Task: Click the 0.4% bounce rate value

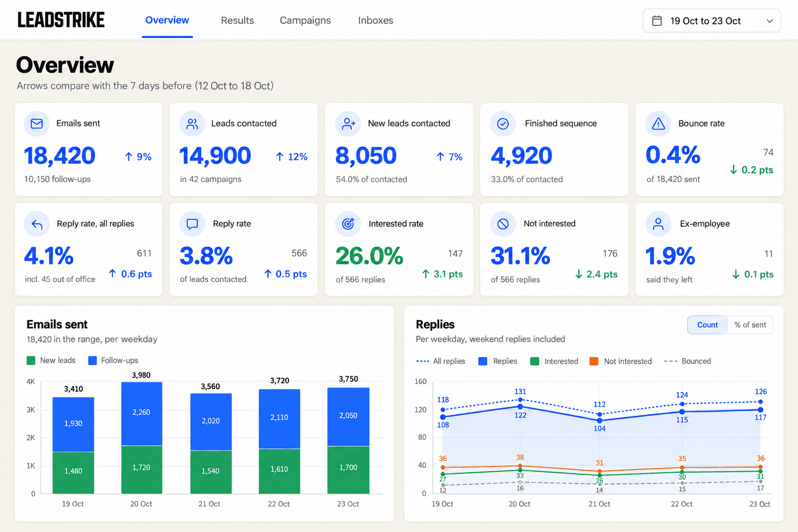Action: point(673,155)
